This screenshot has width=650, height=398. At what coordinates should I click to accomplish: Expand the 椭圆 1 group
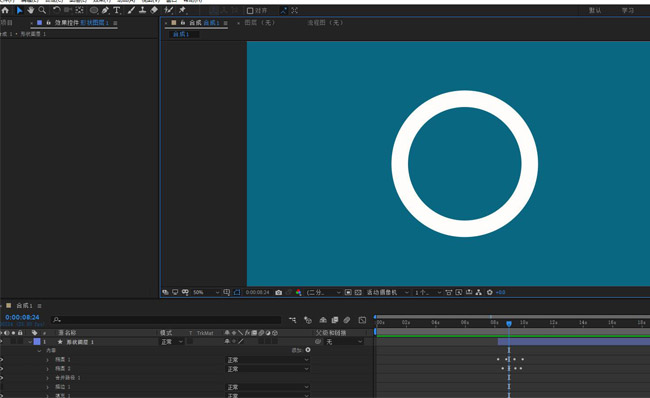[48, 360]
